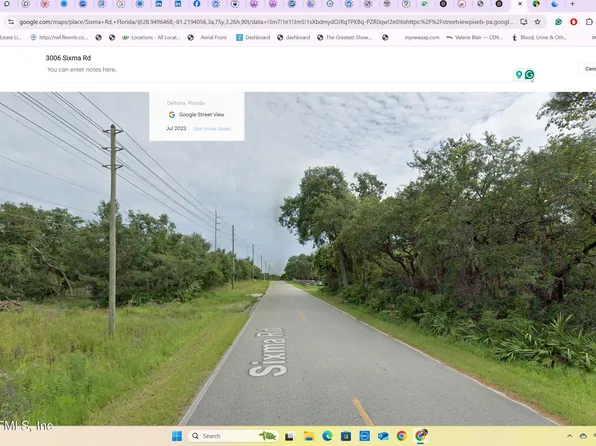Open capitalized Dashboard bookmark with blue icon
The width and height of the screenshot is (596, 446).
tap(253, 37)
